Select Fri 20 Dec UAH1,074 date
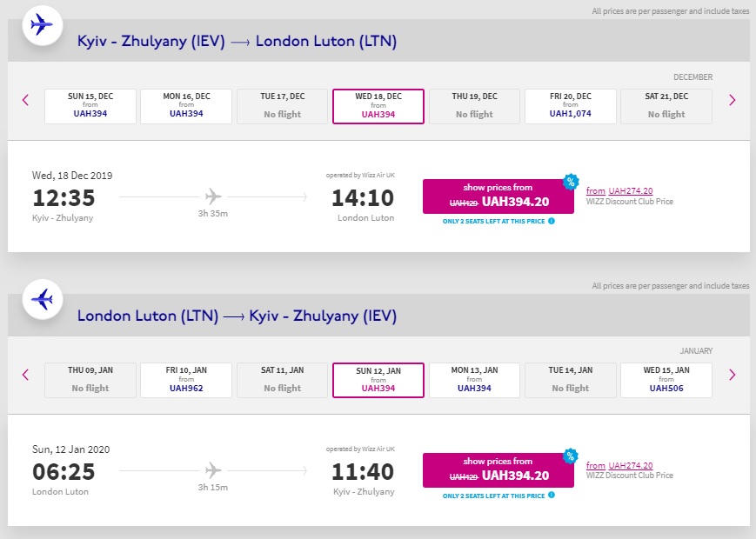This screenshot has width=756, height=539. point(571,106)
